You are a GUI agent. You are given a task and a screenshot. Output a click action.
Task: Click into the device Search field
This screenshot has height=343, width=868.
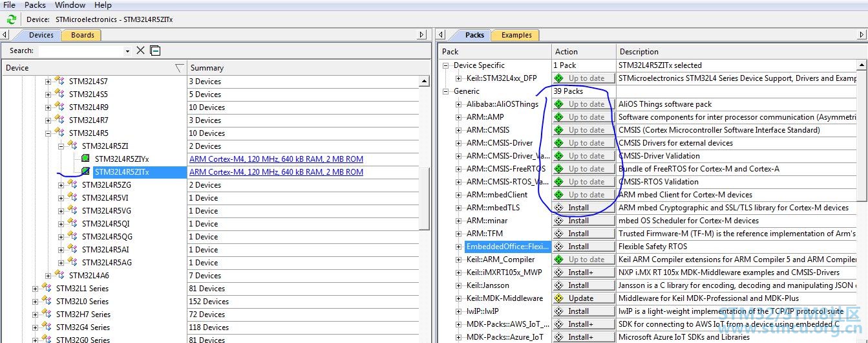[x=81, y=50]
